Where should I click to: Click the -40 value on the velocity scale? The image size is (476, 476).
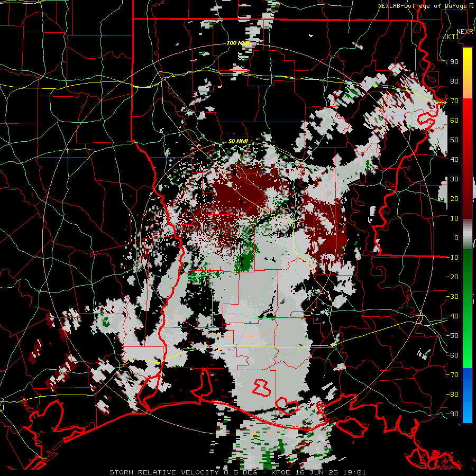(x=452, y=316)
